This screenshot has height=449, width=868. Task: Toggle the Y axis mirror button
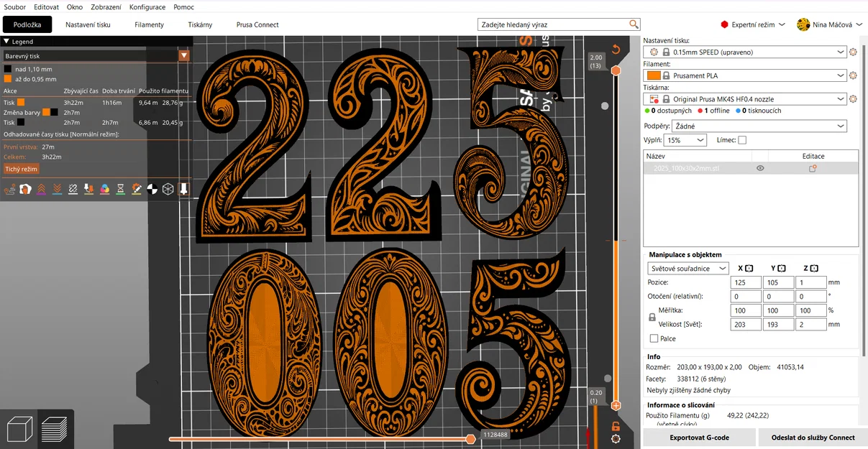782,269
